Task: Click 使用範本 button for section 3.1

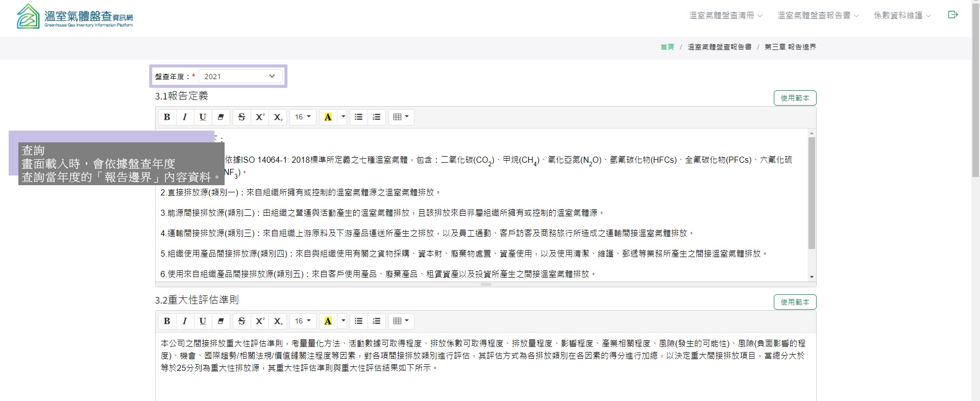Action: pos(795,98)
